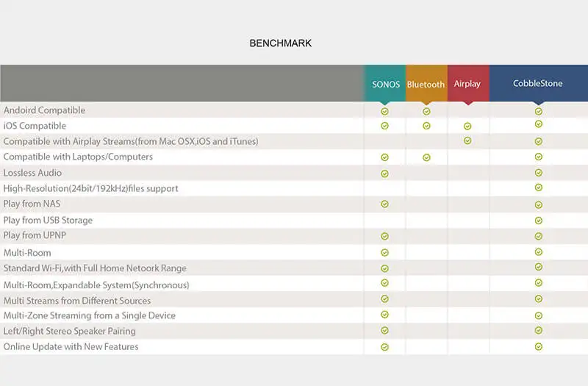The width and height of the screenshot is (588, 386).
Task: Click SONOS checkmark for Standard Wi-Fi row
Action: (384, 268)
